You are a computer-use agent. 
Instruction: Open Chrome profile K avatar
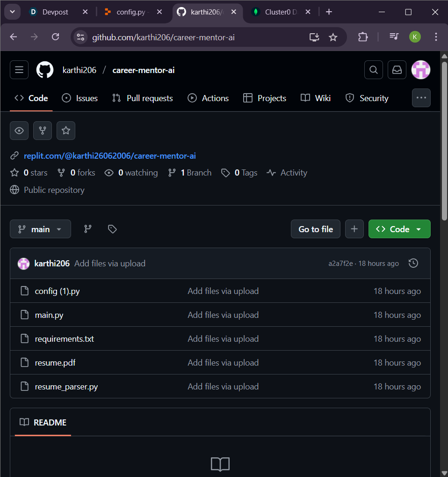[415, 37]
